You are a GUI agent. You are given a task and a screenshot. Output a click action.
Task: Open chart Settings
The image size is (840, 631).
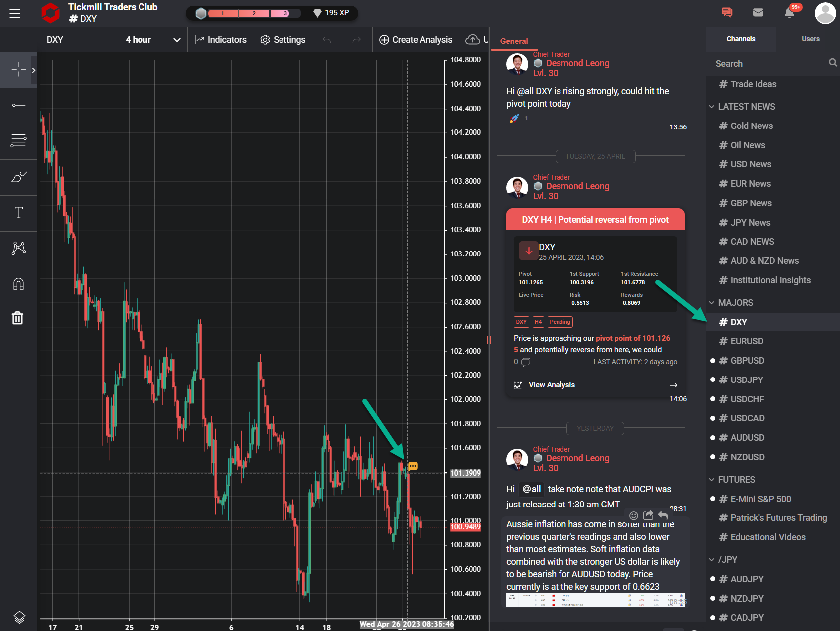coord(282,40)
